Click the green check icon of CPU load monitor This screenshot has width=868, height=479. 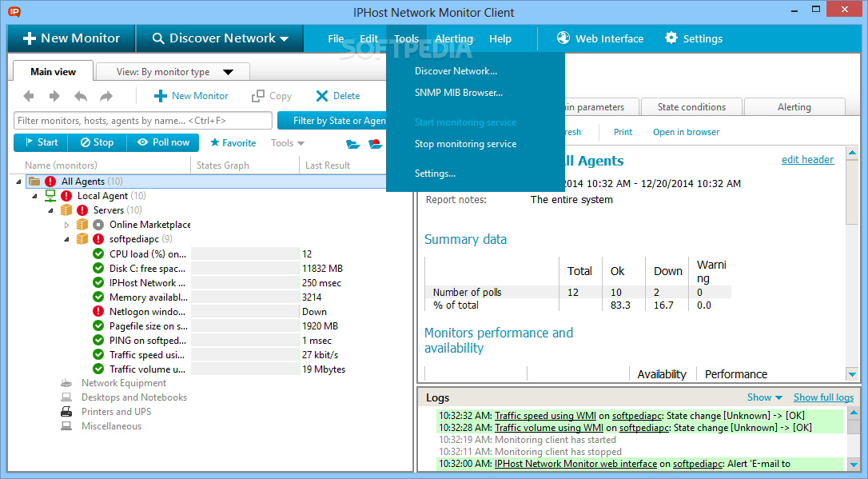(x=98, y=253)
